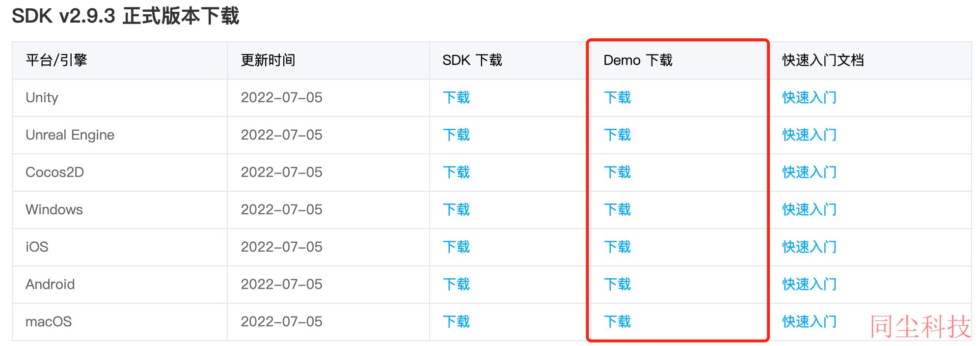
Task: Open macOS quick start link
Action: 809,321
